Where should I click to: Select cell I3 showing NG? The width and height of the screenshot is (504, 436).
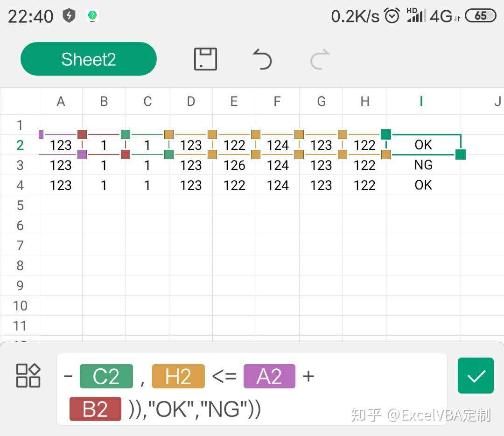tap(423, 165)
